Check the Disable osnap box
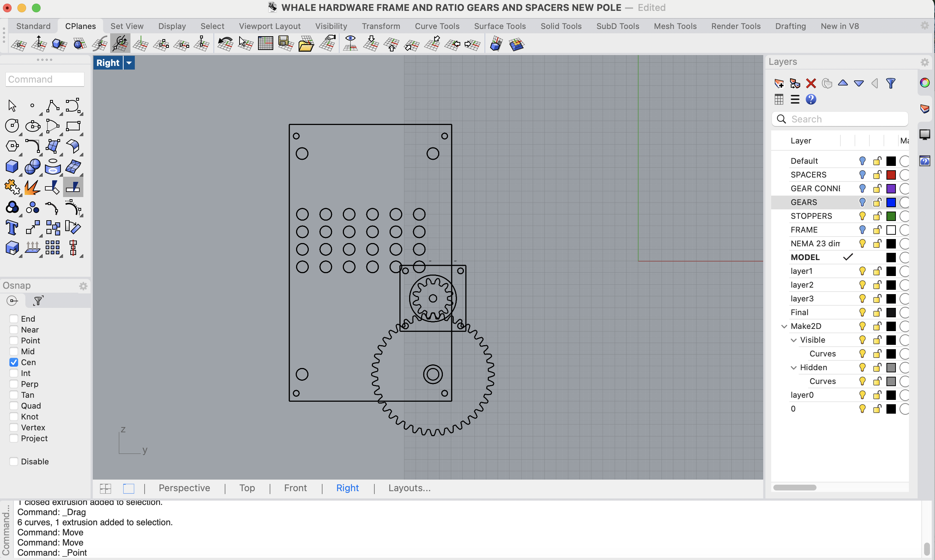The width and height of the screenshot is (935, 560). (13, 461)
